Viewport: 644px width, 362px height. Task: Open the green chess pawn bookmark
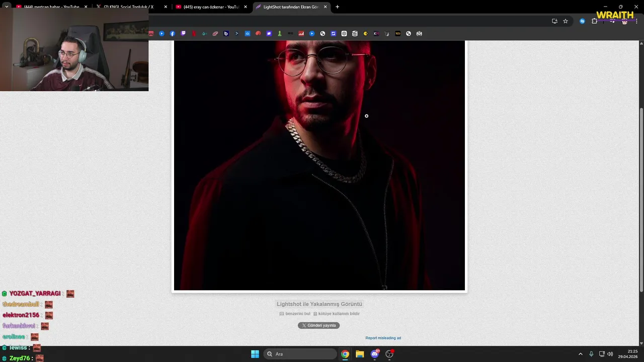[x=279, y=34]
